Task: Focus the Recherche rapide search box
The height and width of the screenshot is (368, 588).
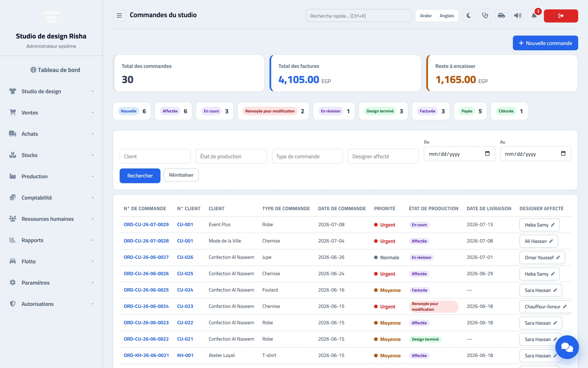Action: [359, 16]
